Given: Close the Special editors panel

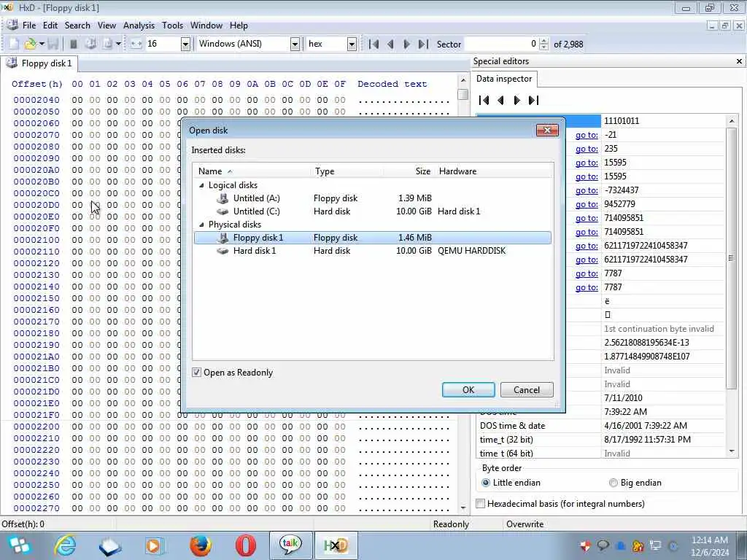Looking at the screenshot, I should coord(739,61).
